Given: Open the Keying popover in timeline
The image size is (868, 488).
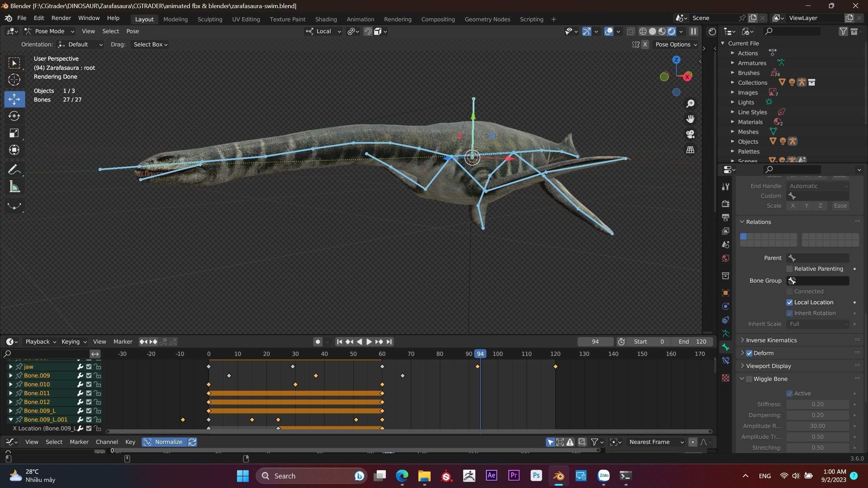Looking at the screenshot, I should pyautogui.click(x=74, y=342).
